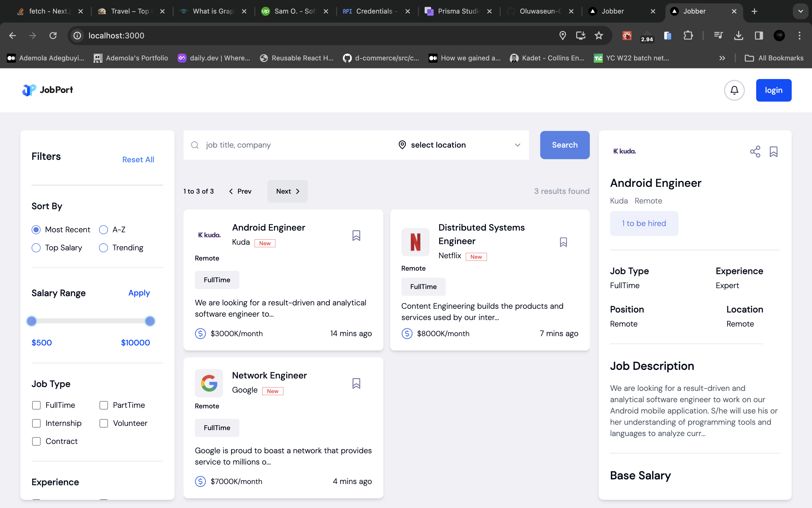
Task: Open browser downloads
Action: [x=738, y=35]
